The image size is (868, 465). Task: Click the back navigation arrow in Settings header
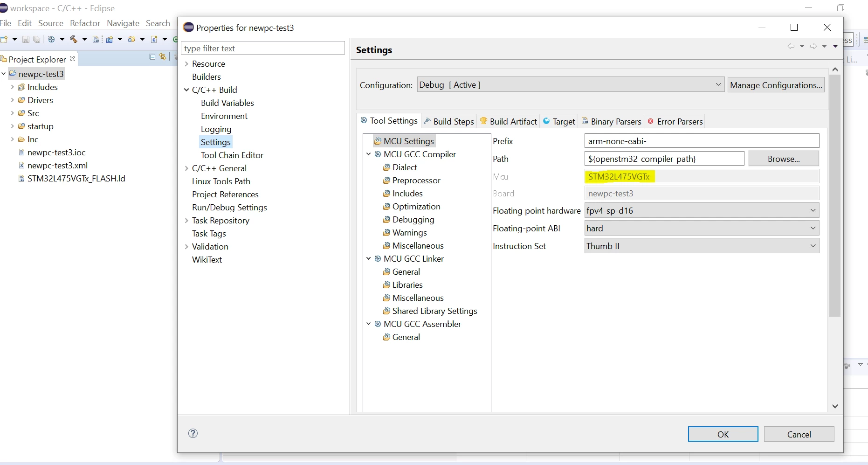(x=791, y=46)
